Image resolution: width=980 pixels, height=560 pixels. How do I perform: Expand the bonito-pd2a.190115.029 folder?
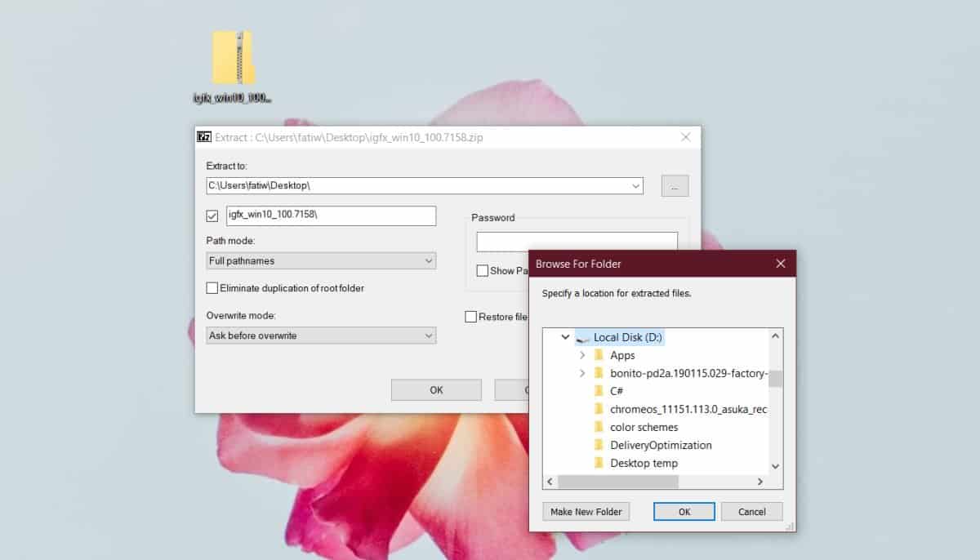click(583, 373)
